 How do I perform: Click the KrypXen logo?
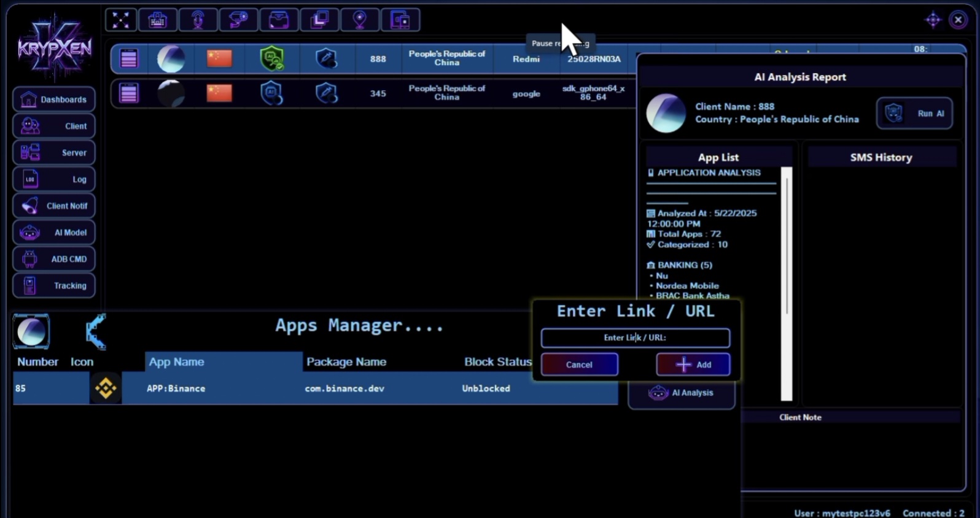(x=54, y=46)
